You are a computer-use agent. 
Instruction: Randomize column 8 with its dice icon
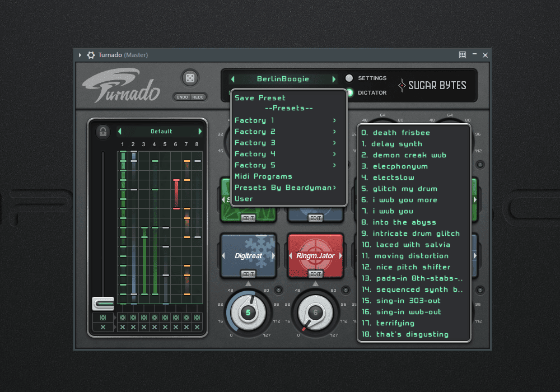pyautogui.click(x=197, y=318)
